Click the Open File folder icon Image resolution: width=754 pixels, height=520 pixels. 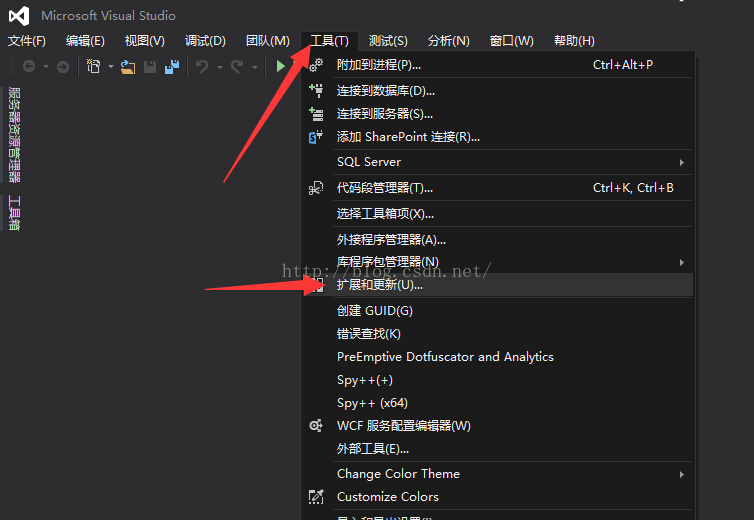pos(127,66)
